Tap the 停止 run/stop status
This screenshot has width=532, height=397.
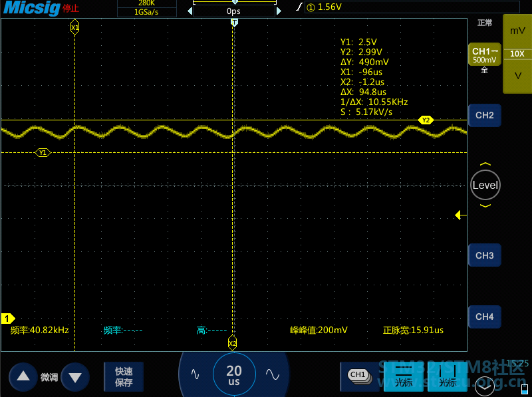(x=70, y=8)
